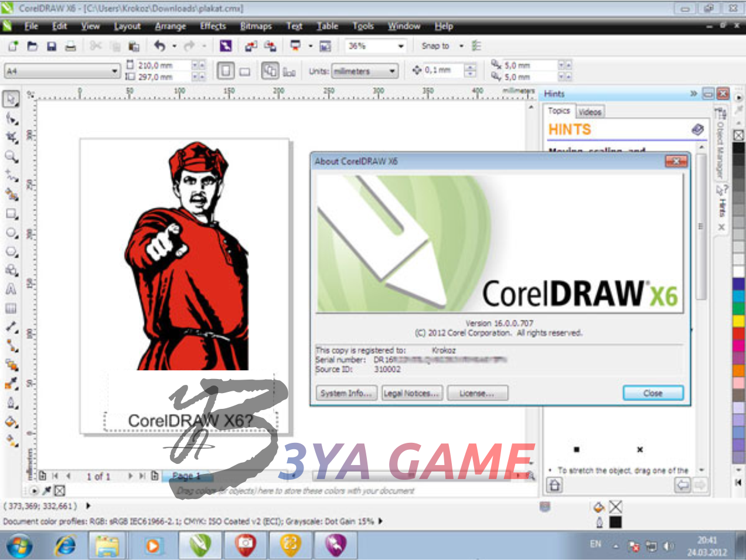Open the Application Launcher icon

click(x=295, y=46)
